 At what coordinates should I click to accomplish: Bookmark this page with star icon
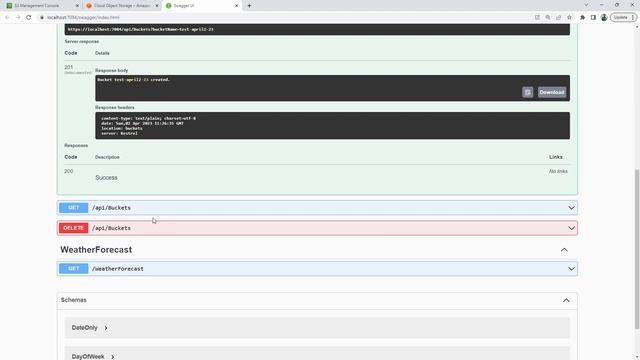pyautogui.click(x=569, y=18)
